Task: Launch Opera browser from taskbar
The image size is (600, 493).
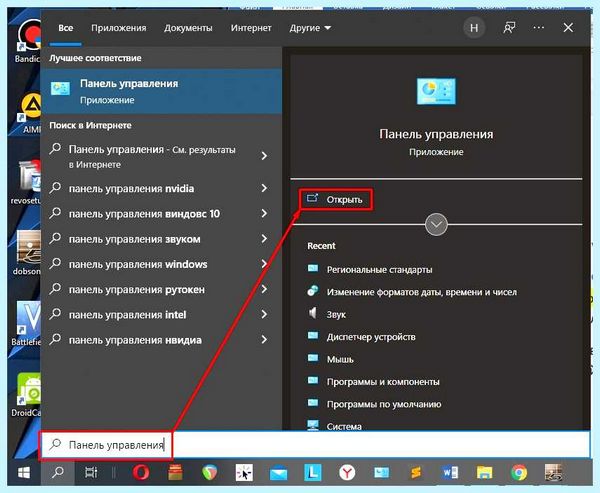Action: click(141, 473)
